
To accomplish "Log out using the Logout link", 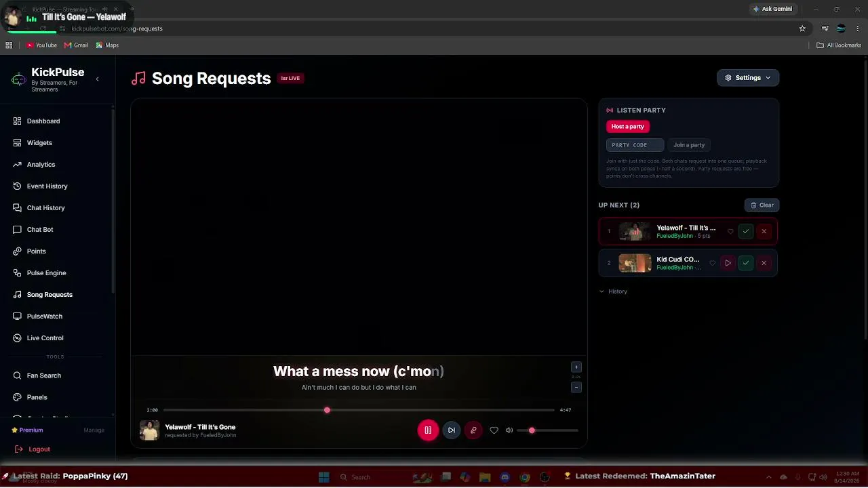I will [x=33, y=449].
